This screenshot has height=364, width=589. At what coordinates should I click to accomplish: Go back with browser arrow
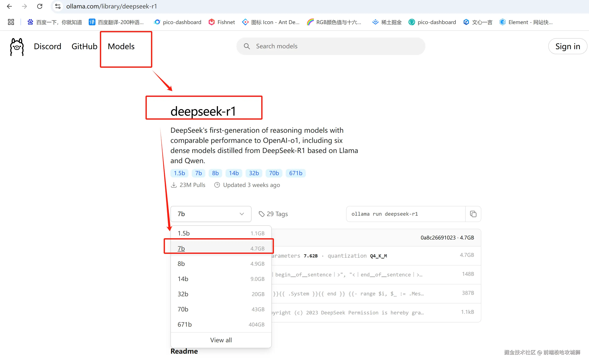click(9, 6)
